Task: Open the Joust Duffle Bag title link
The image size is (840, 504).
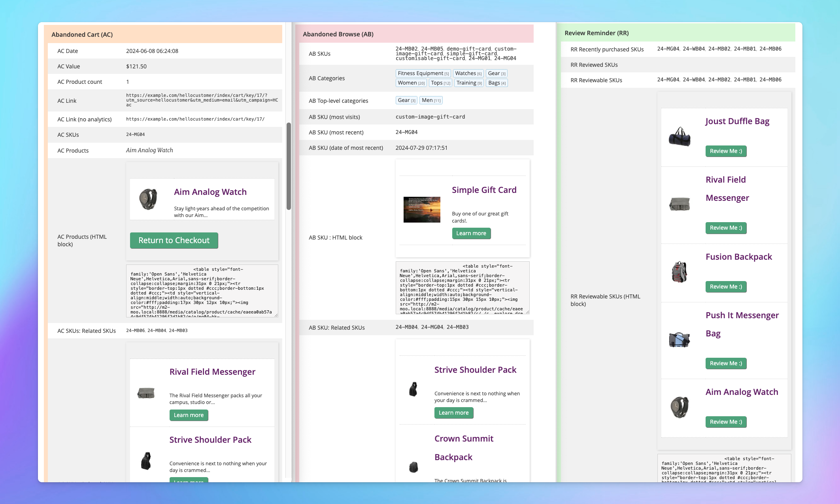Action: point(737,121)
